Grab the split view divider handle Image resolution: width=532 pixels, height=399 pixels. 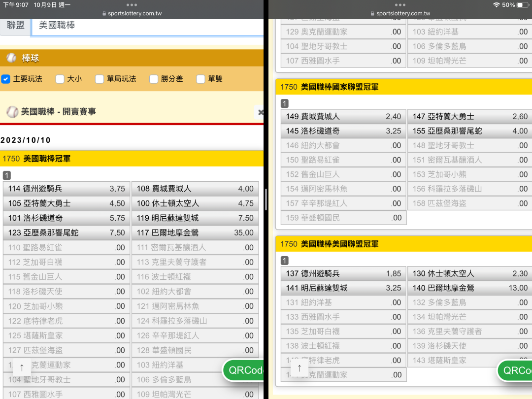point(266,199)
